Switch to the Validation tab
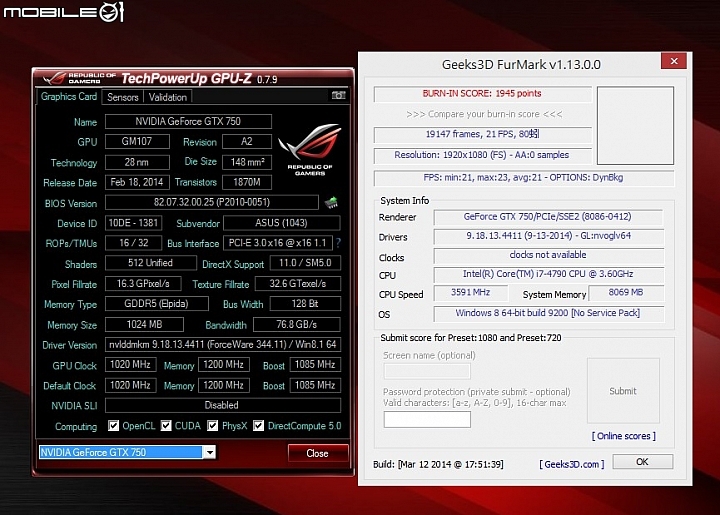Image resolution: width=720 pixels, height=515 pixels. 168,97
